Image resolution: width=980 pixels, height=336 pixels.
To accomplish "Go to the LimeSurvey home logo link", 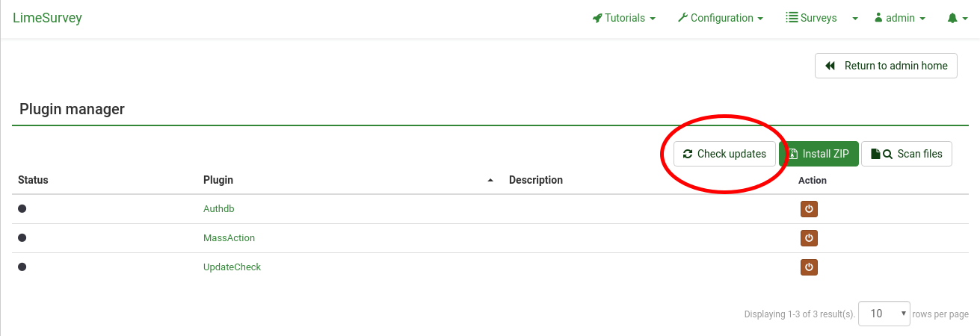I will 47,18.
